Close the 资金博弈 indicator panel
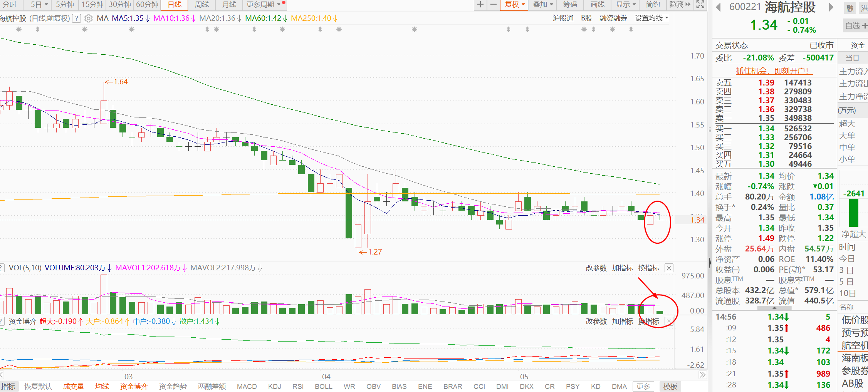This screenshot has height=392, width=868. tap(669, 322)
